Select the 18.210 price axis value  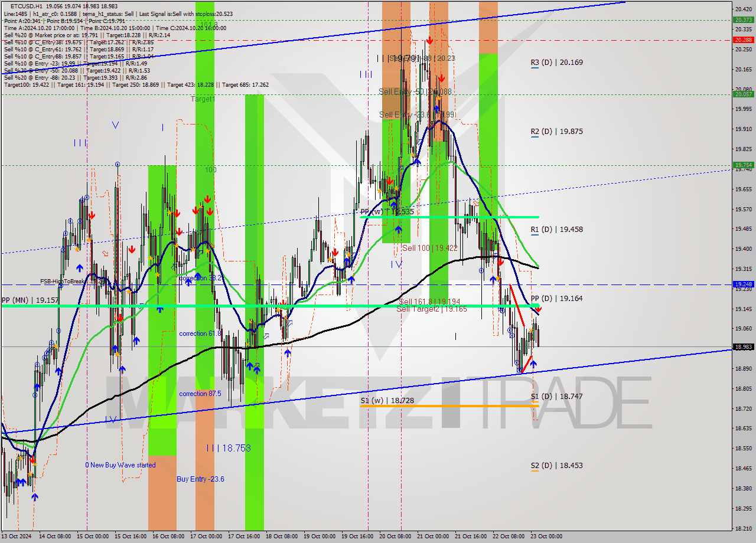[x=743, y=528]
